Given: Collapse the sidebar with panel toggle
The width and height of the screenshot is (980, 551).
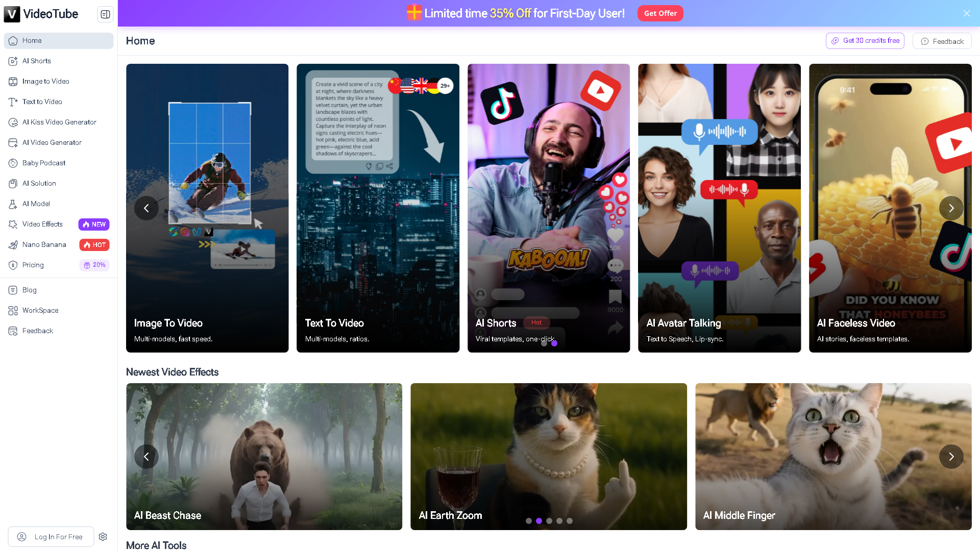Looking at the screenshot, I should (x=105, y=14).
